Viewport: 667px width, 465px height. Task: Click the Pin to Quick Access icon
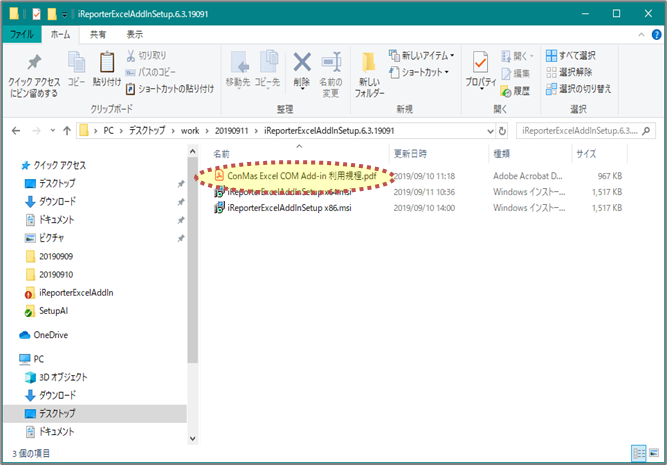(33, 63)
